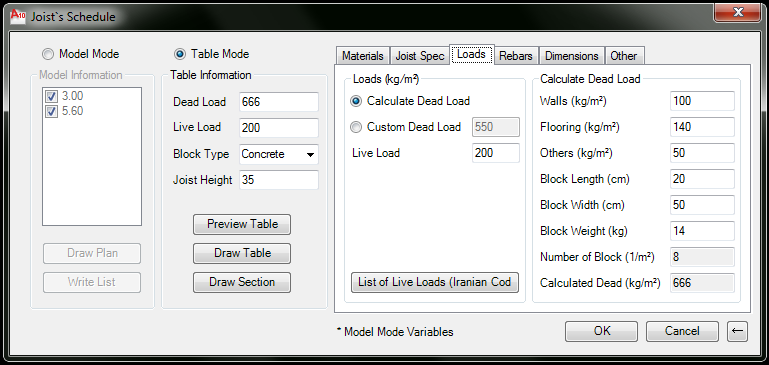Switch to the Materials tab
Viewport: 769px width, 365px height.
pos(362,55)
